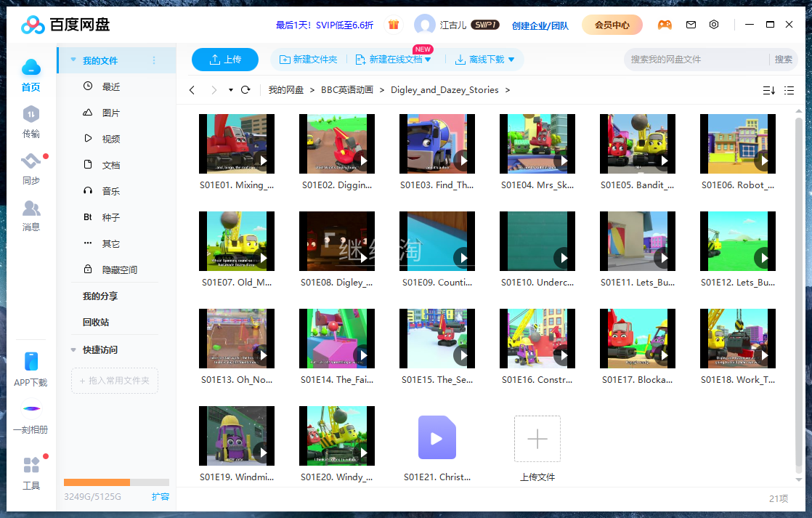Click the SVIP1 badge
This screenshot has height=518, width=812.
point(484,25)
